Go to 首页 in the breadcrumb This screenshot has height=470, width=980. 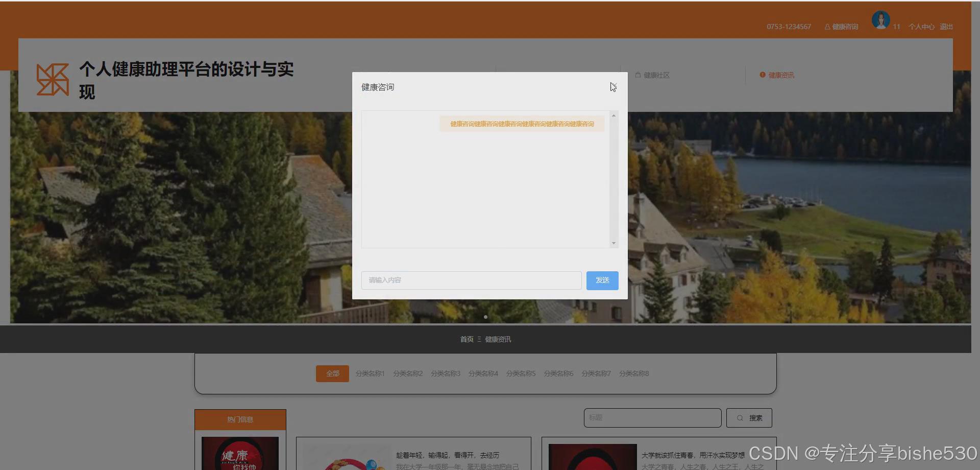click(467, 339)
